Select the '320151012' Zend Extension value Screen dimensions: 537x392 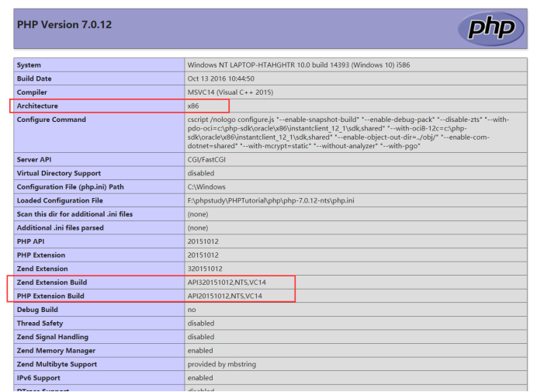[205, 269]
